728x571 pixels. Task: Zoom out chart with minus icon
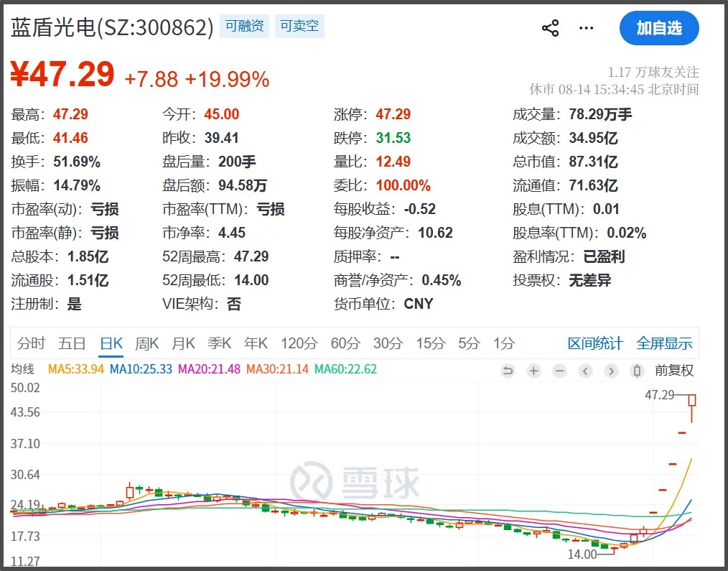(560, 371)
